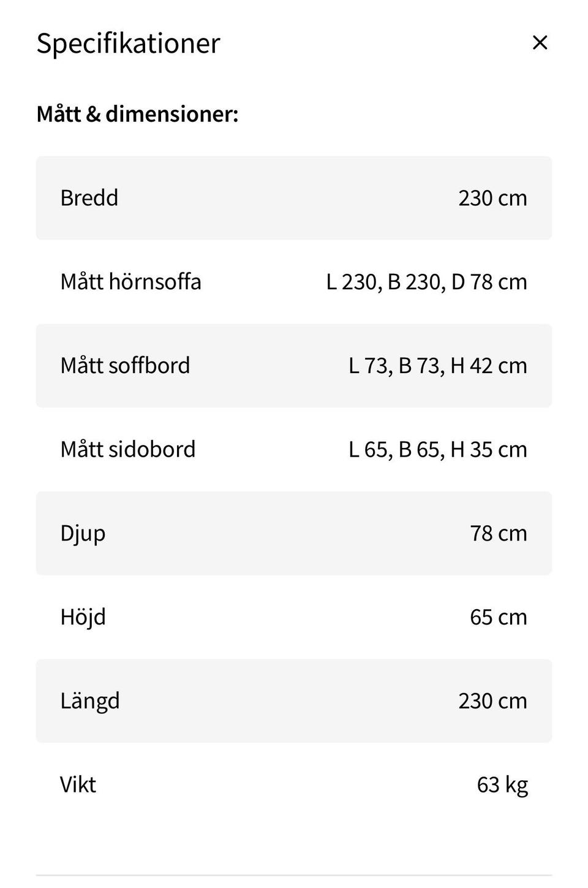This screenshot has width=588, height=888.
Task: Select the Vikt row label
Action: pyautogui.click(x=78, y=784)
